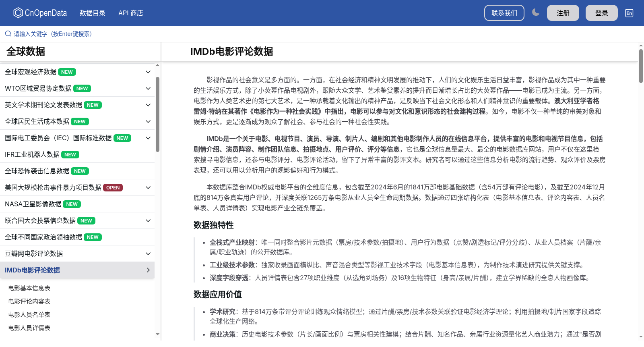644x347 pixels.
Task: Open the 数据目录 menu
Action: (93, 13)
